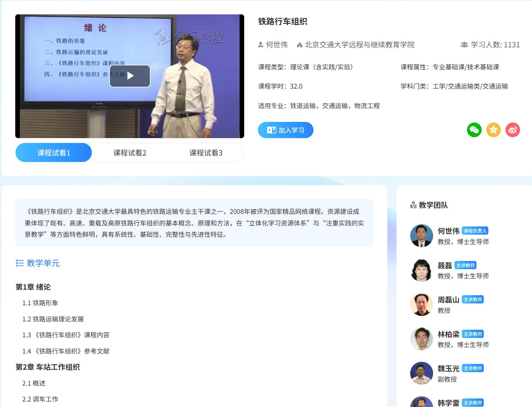
Task: Open unit 1.3 《铁路行车组织》课程内容
Action: coord(66,335)
